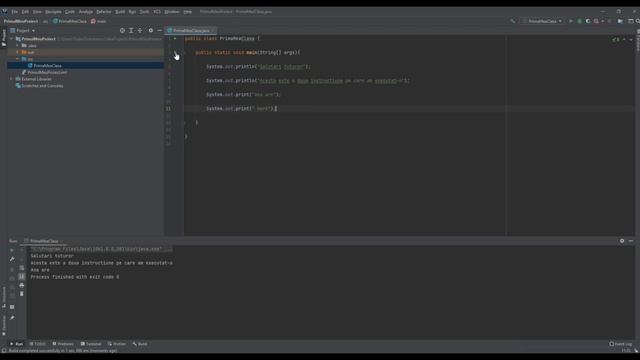Open the VCS menu
The height and width of the screenshot is (360, 640).
(x=157, y=12)
